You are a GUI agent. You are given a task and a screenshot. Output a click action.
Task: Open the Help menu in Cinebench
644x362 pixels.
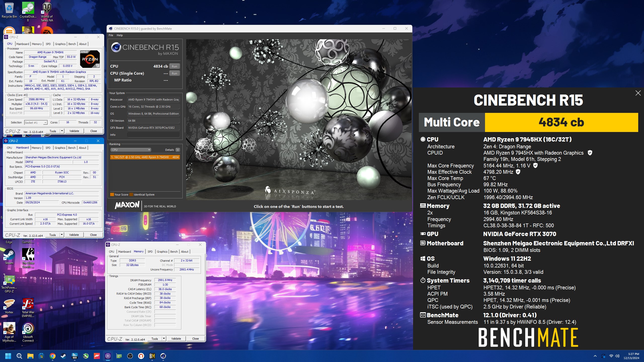(x=120, y=35)
